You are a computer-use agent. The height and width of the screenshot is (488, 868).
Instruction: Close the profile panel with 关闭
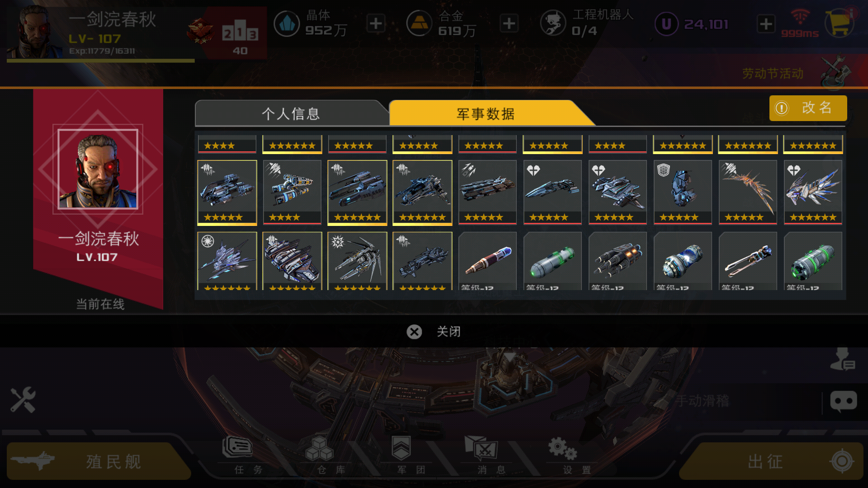click(x=434, y=332)
